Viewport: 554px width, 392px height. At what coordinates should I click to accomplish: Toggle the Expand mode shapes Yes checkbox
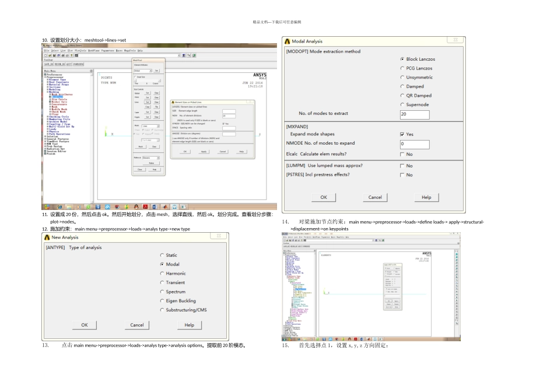click(402, 134)
